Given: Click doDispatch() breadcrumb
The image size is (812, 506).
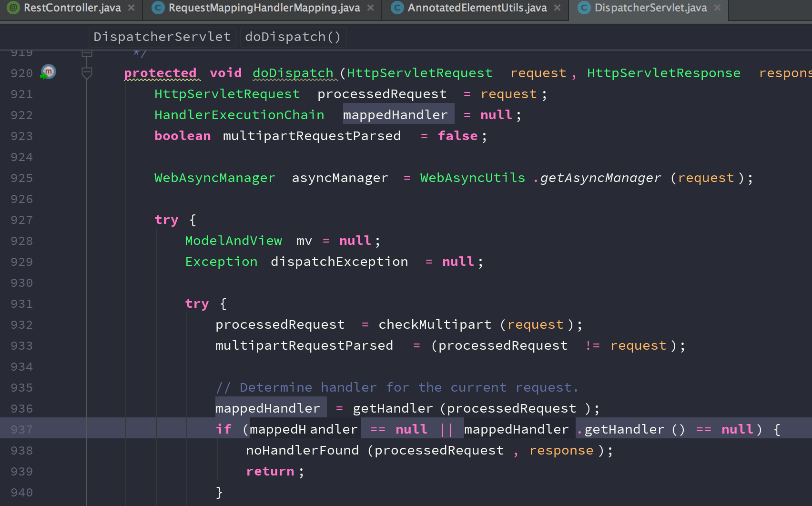Looking at the screenshot, I should click(x=293, y=37).
